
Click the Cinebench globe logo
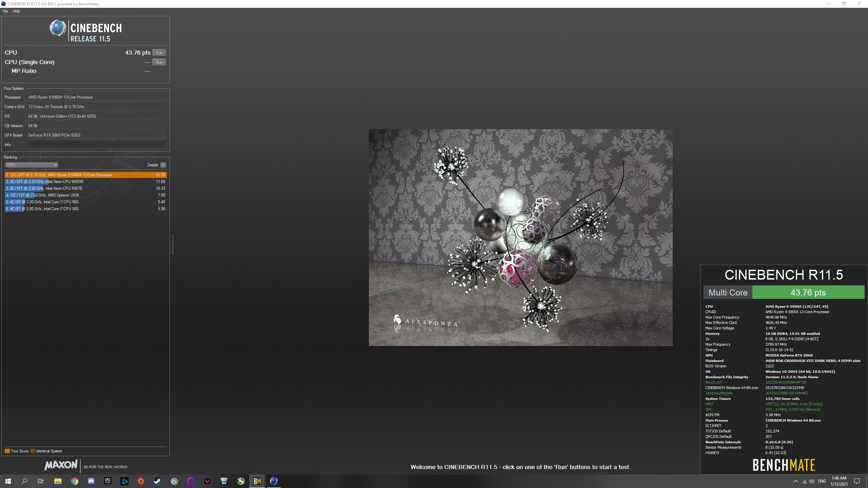click(58, 28)
